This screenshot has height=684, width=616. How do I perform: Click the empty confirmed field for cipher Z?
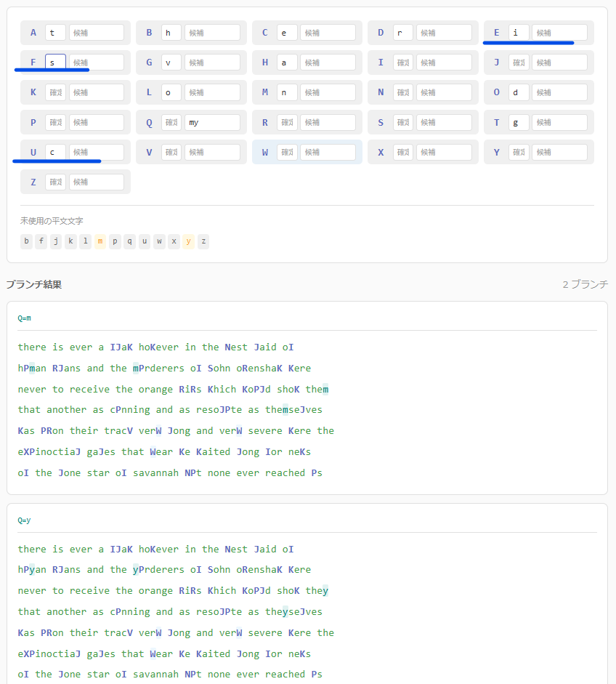point(55,182)
